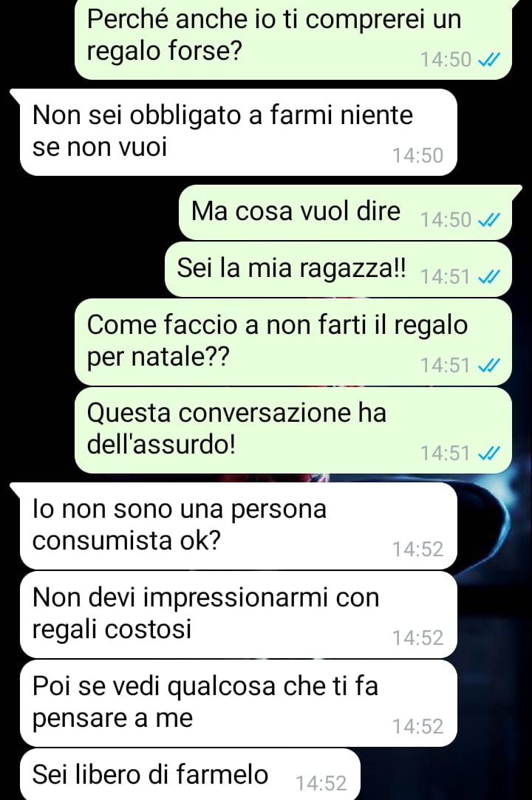The width and height of the screenshot is (532, 800).
Task: Tap the dark chat wallpaper beside 'regali costosi' bubble
Action: click(x=494, y=615)
